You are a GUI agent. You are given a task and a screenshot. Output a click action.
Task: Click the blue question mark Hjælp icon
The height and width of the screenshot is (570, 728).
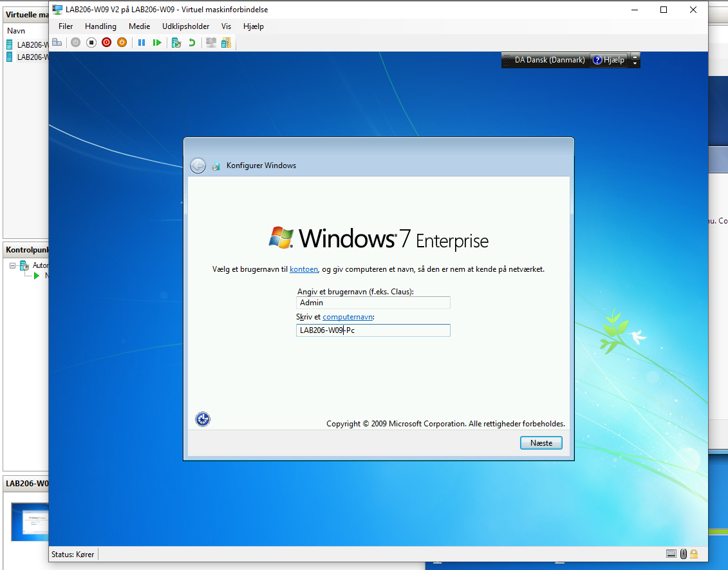tap(597, 60)
